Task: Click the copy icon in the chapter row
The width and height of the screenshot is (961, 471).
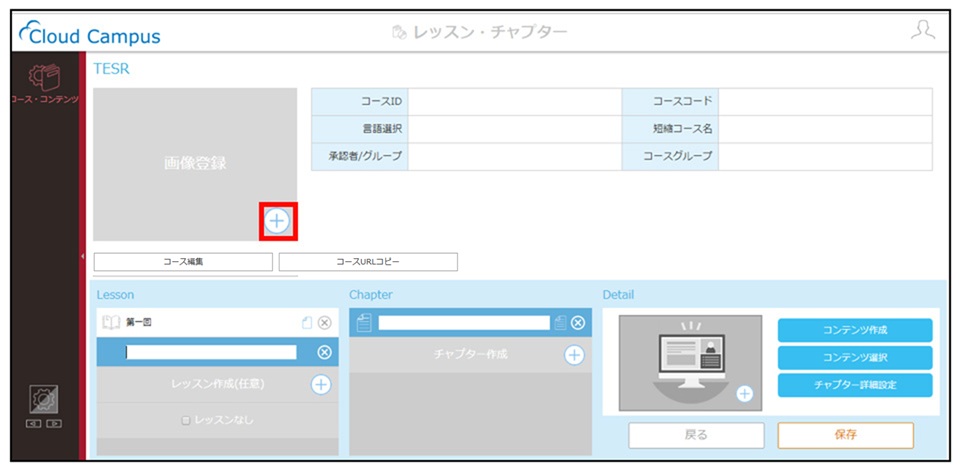Action: pyautogui.click(x=560, y=323)
